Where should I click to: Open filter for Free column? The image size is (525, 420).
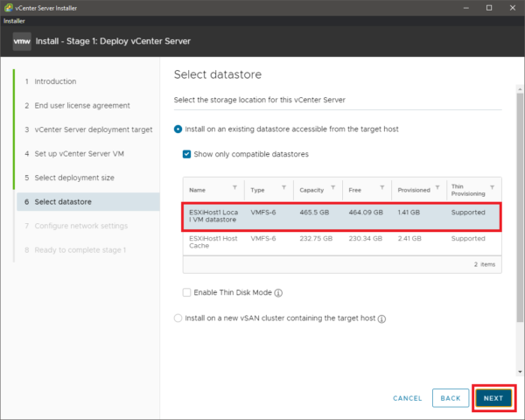(382, 187)
